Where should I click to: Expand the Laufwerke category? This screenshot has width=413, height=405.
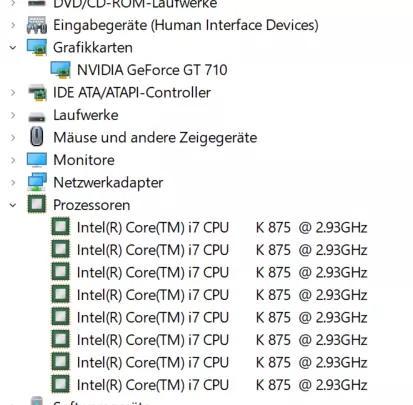tap(13, 115)
